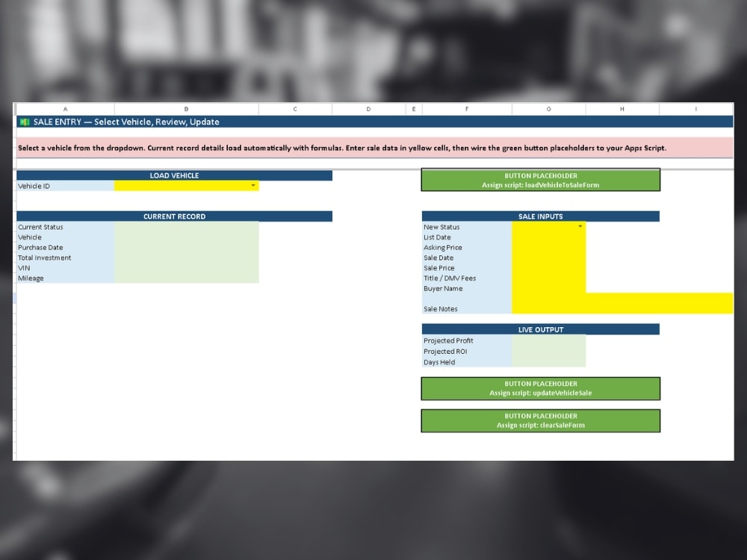This screenshot has height=560, width=747.
Task: Click the updateVehicleSale button placeholder
Action: point(541,388)
